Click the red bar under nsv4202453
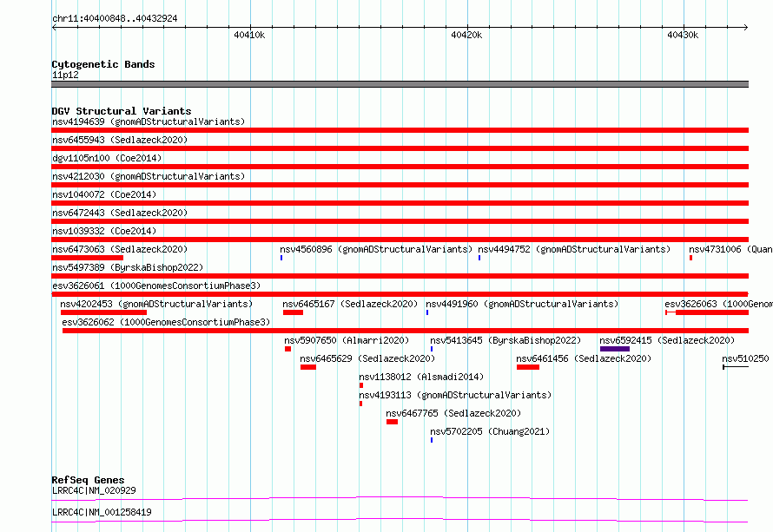This screenshot has height=532, width=773. 103,312
